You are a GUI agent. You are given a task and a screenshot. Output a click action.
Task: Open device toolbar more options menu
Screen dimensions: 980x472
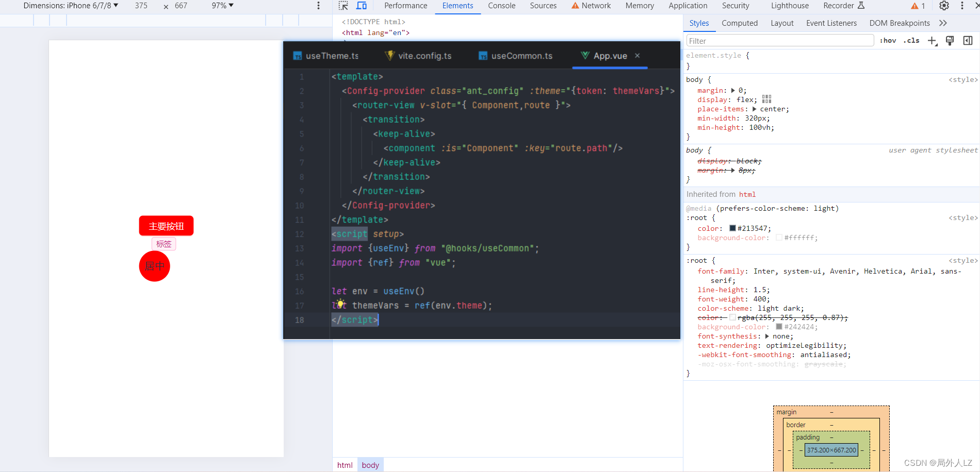click(x=318, y=6)
